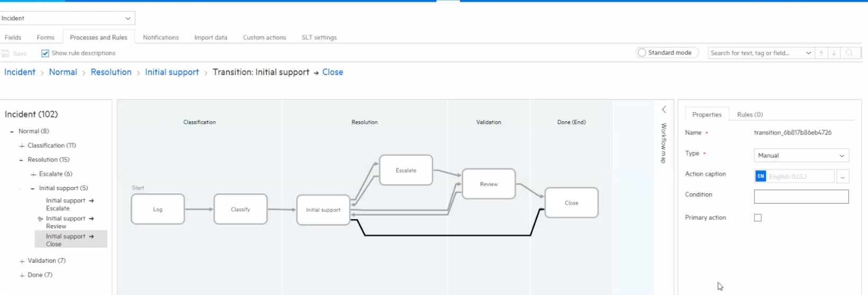This screenshot has width=868, height=295.
Task: Open Action caption translations ellipsis button
Action: coord(843,176)
